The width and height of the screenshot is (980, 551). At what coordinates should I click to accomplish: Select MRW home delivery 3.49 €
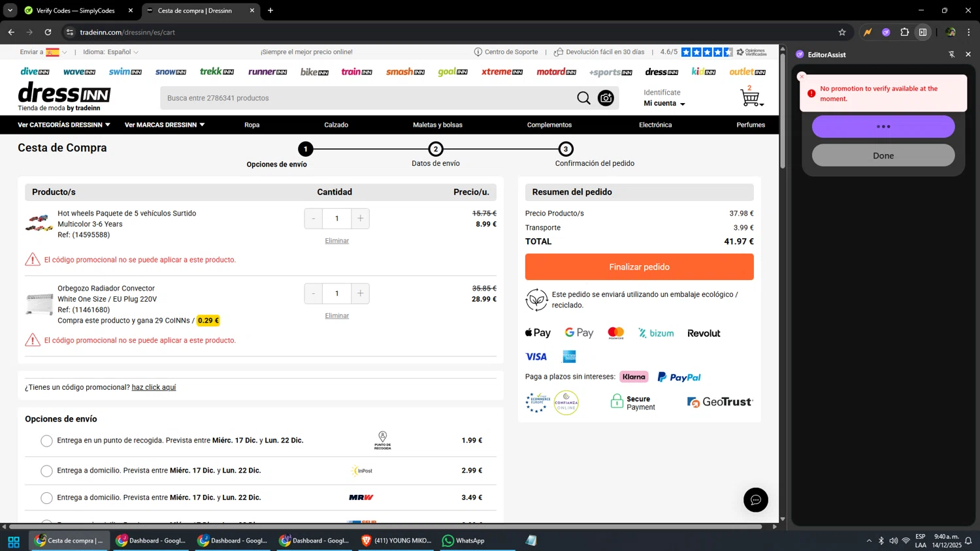click(x=46, y=498)
